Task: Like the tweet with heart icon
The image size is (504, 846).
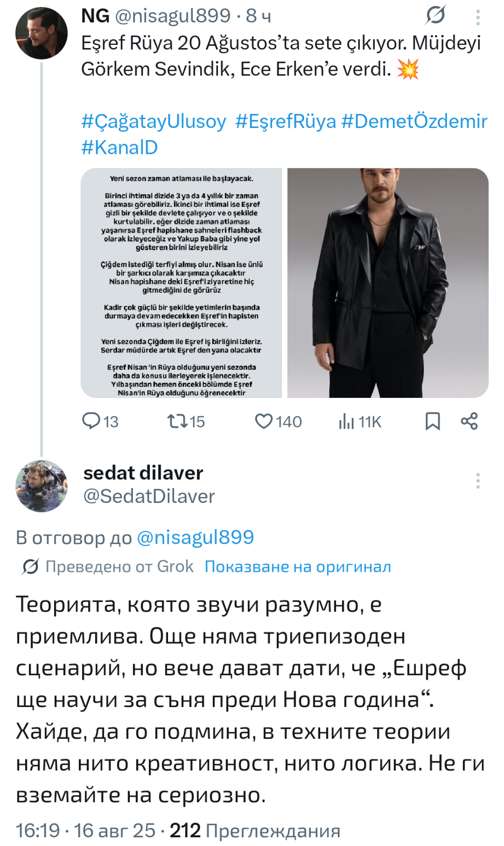Action: point(264,421)
